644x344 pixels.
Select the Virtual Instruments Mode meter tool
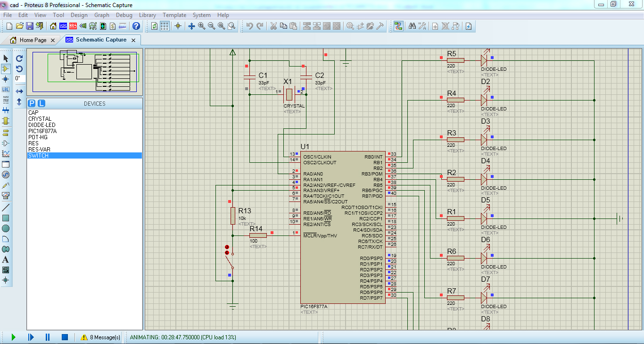tap(6, 195)
